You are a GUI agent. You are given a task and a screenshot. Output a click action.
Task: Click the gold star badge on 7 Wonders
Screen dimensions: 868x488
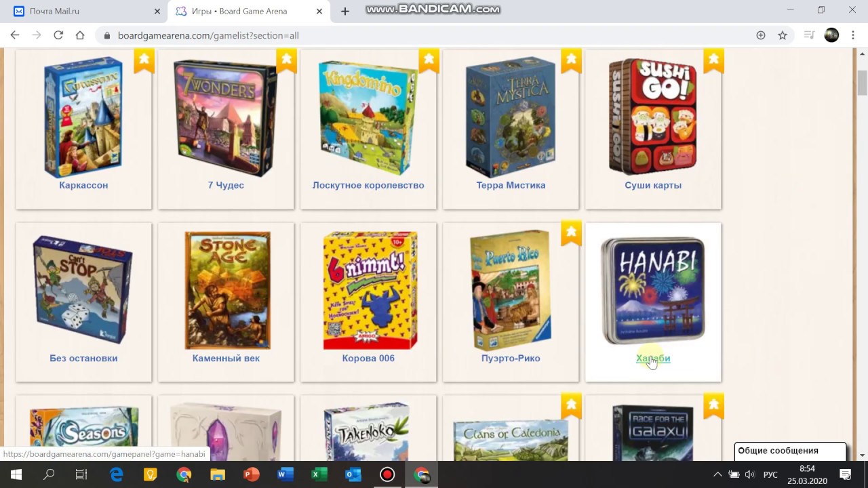point(286,60)
